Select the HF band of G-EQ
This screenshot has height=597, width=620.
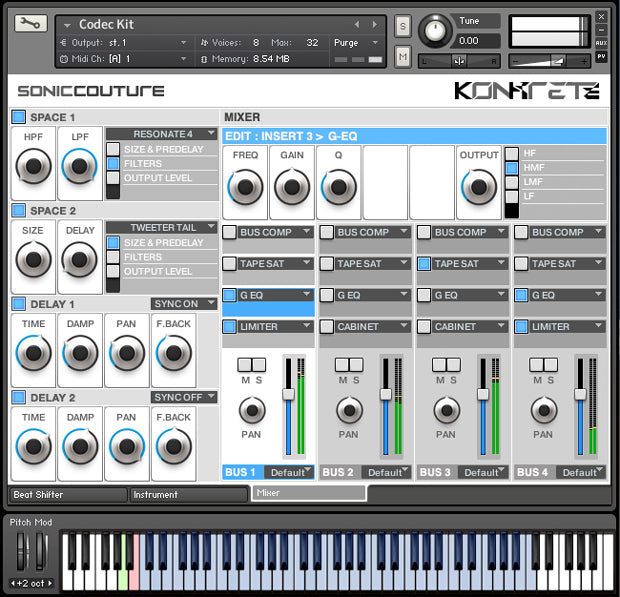(512, 153)
